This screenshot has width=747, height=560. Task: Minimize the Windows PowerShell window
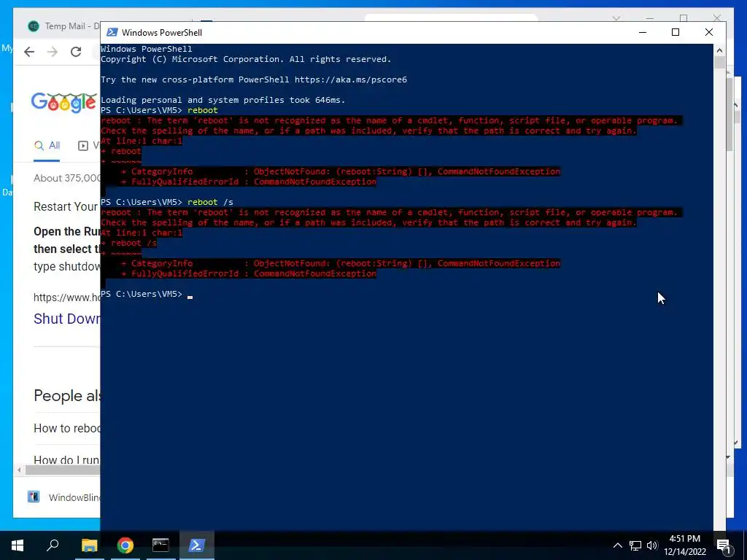643,32
